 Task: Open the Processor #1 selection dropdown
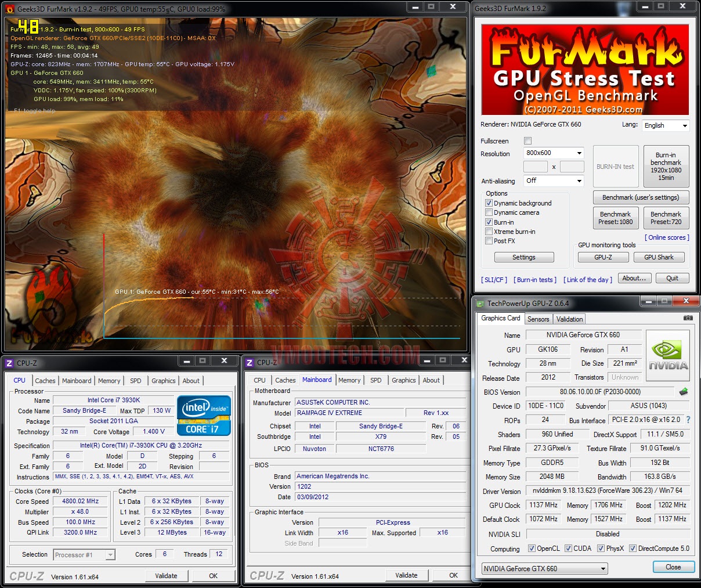(x=84, y=555)
